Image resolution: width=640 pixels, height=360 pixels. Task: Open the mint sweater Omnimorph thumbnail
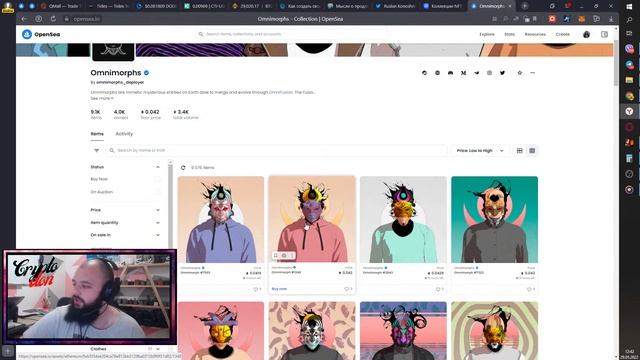(x=403, y=220)
